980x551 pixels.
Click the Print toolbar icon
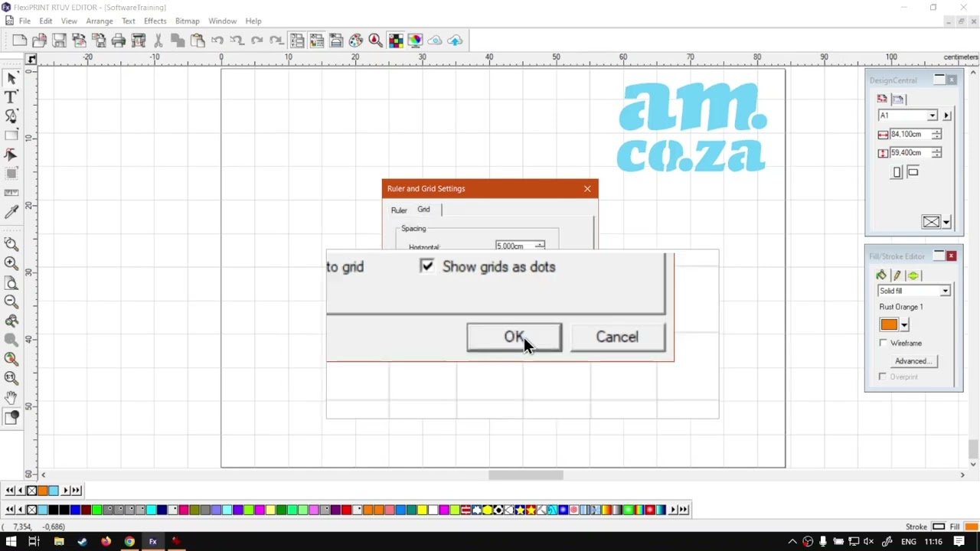pos(119,41)
